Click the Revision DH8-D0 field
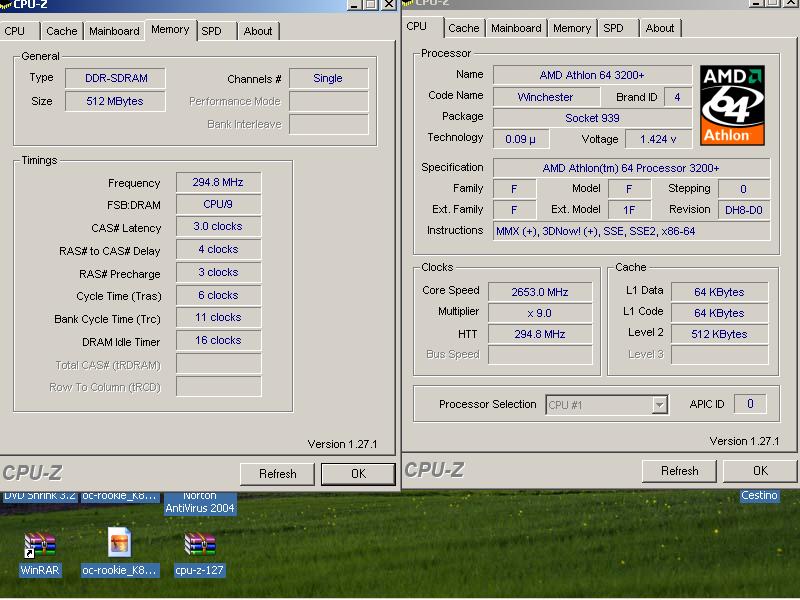 744,210
